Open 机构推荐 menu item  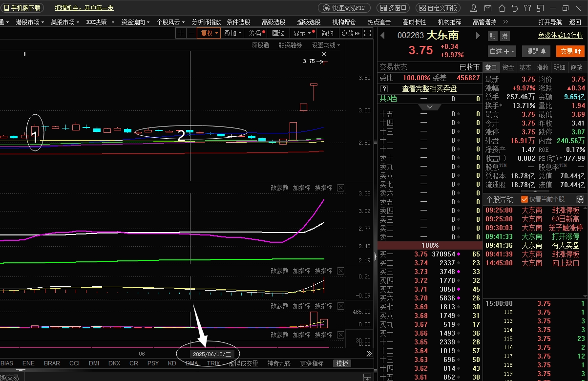point(449,22)
